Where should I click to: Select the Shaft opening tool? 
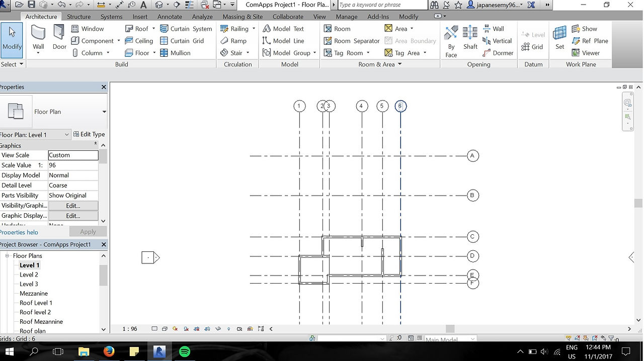(470, 38)
